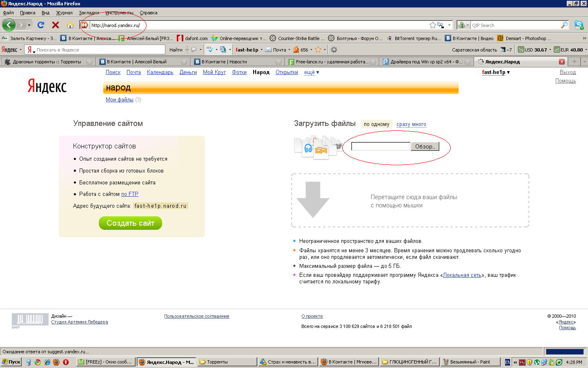Open the Почта link in the Yandex services row
Viewport: 588px width, 368px height.
pos(134,72)
